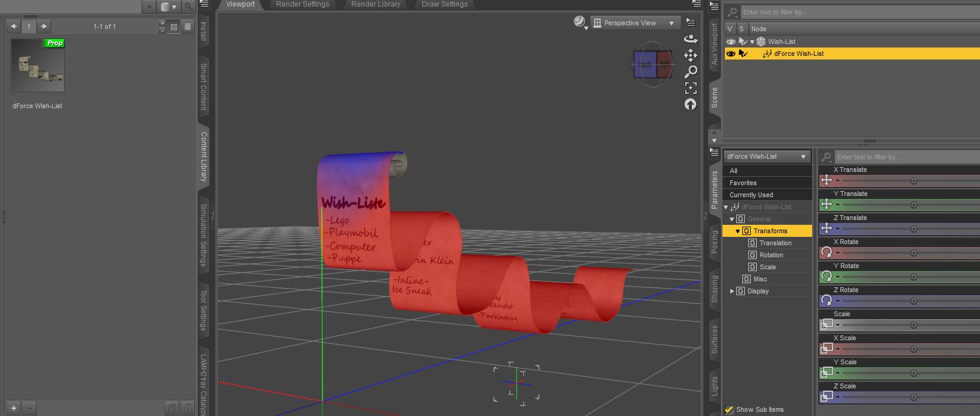
Task: Toggle selectability arrow of Wish-List node
Action: pos(742,41)
